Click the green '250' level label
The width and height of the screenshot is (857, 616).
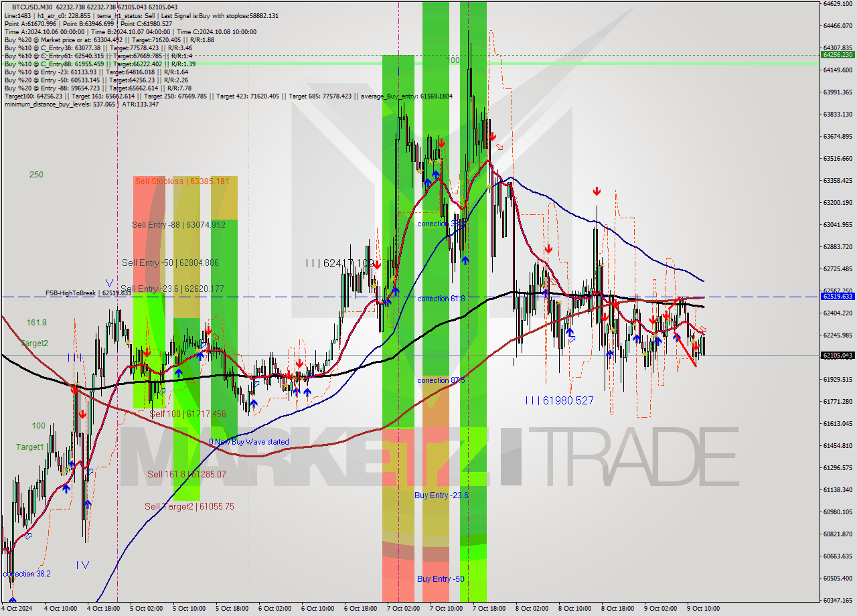click(x=36, y=175)
